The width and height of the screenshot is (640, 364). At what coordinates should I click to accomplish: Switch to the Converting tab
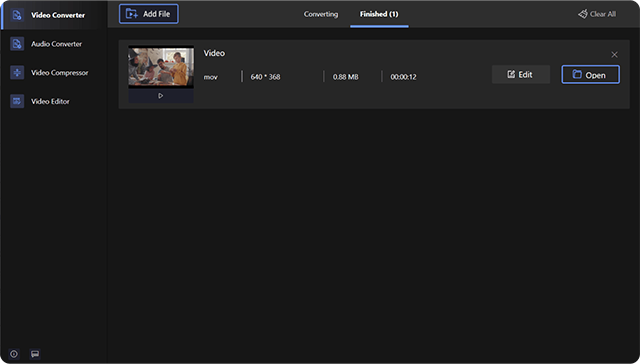(x=321, y=14)
